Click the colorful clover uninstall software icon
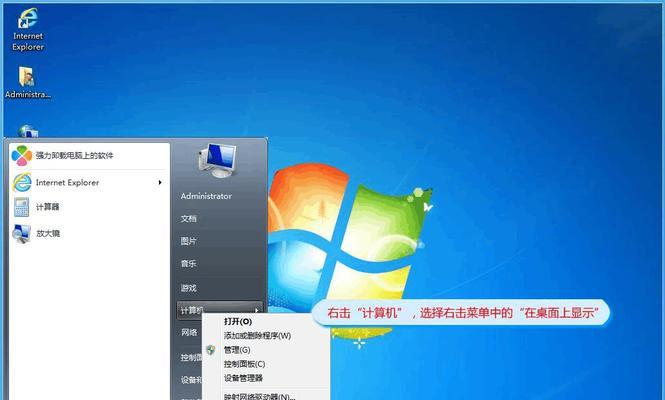This screenshot has height=400, width=665. pos(22,156)
